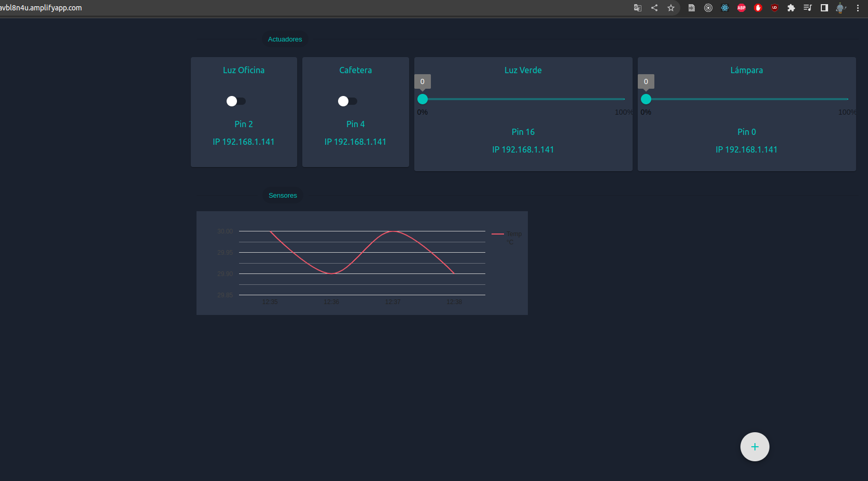Click the Actuadores section label
This screenshot has width=868, height=481.
click(x=285, y=39)
